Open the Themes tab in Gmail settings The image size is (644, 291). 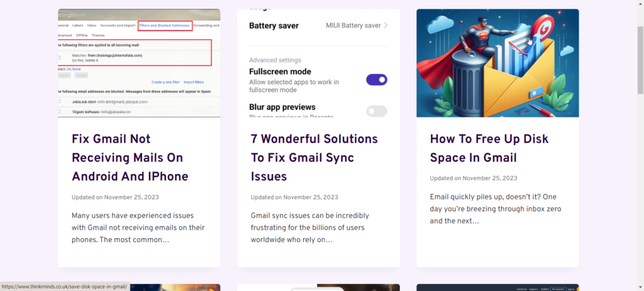[98, 35]
